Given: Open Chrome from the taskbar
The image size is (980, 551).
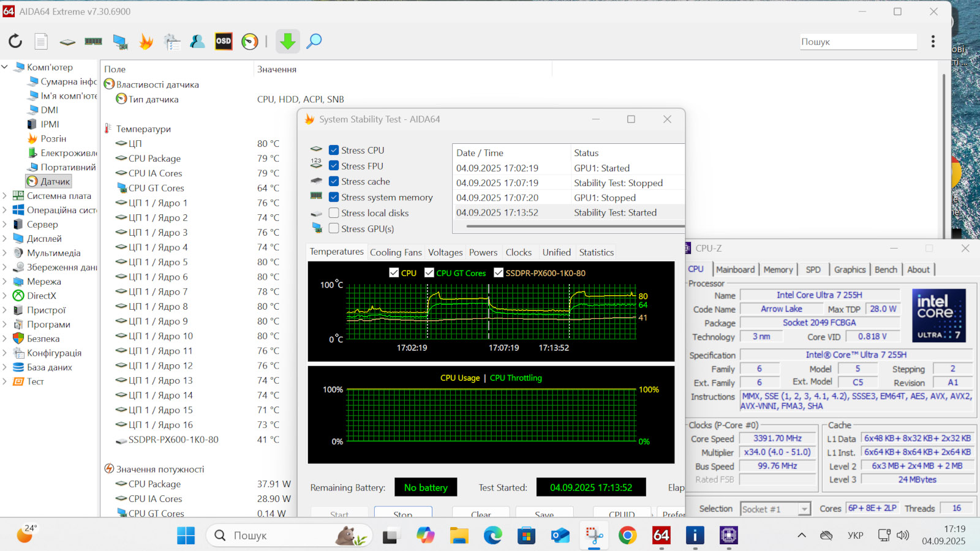Looking at the screenshot, I should (x=627, y=536).
